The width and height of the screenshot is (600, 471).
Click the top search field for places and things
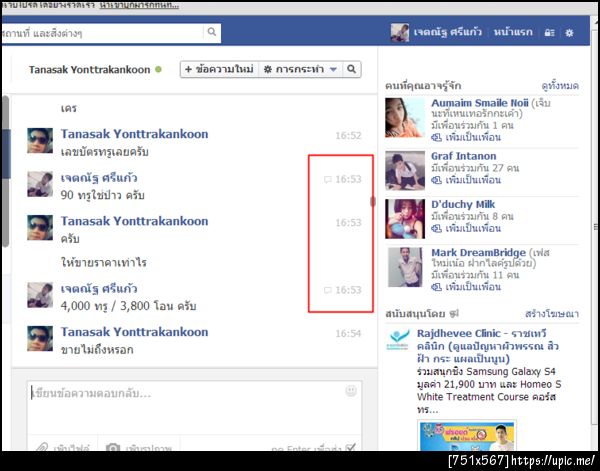tap(103, 33)
